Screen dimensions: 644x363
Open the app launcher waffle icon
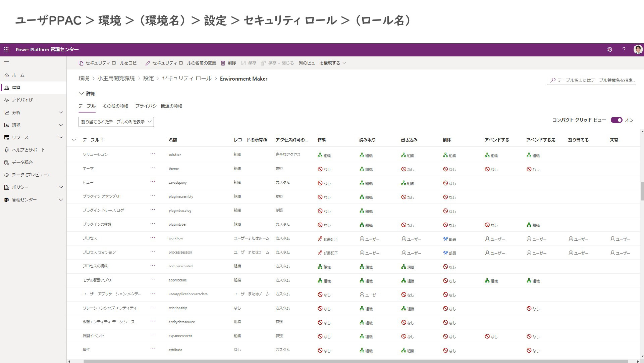[x=6, y=49]
